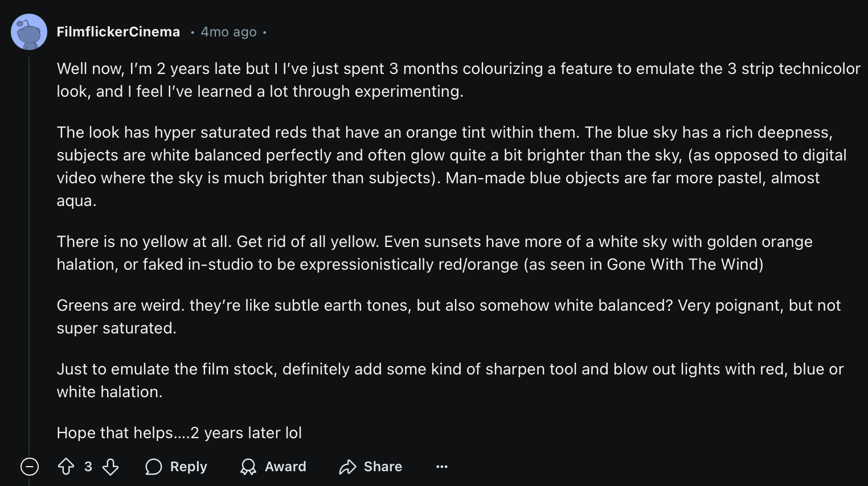Click the Award ribbon icon
This screenshot has width=868, height=486.
248,467
